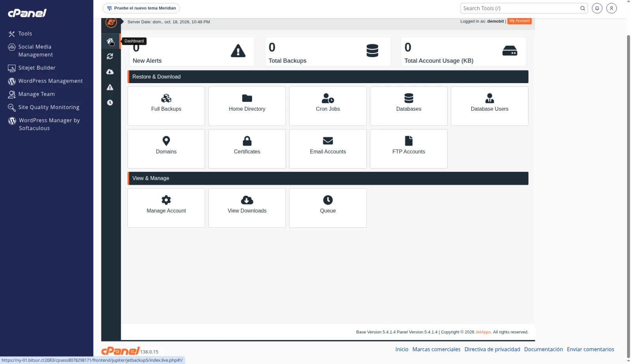Open the Alerts triangle icon in JetBackup sidebar

point(110,87)
